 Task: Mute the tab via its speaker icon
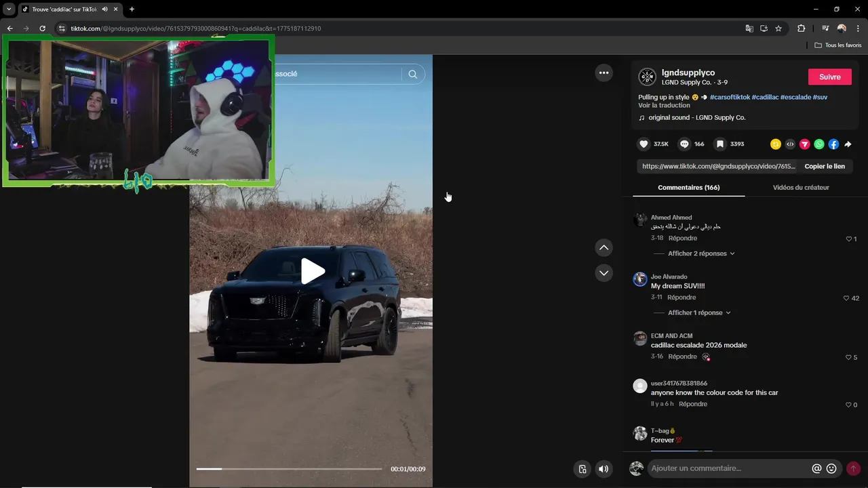tap(104, 9)
